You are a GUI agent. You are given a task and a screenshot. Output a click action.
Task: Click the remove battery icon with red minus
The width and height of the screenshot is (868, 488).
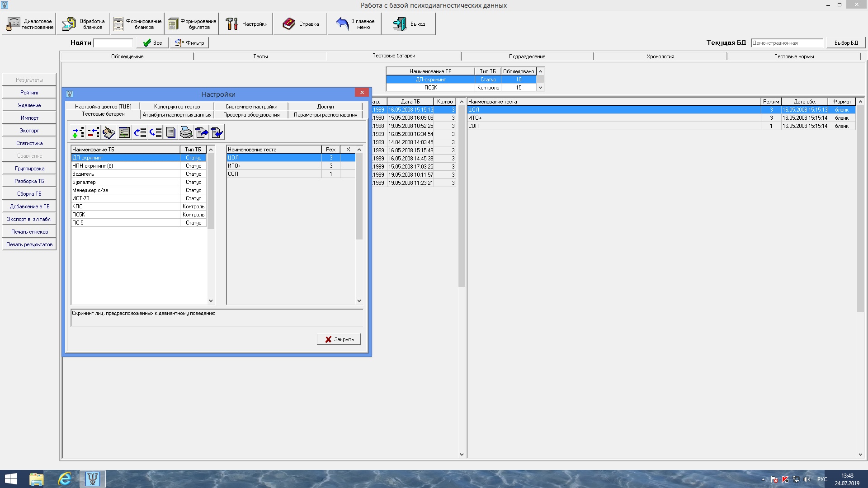pos(94,132)
